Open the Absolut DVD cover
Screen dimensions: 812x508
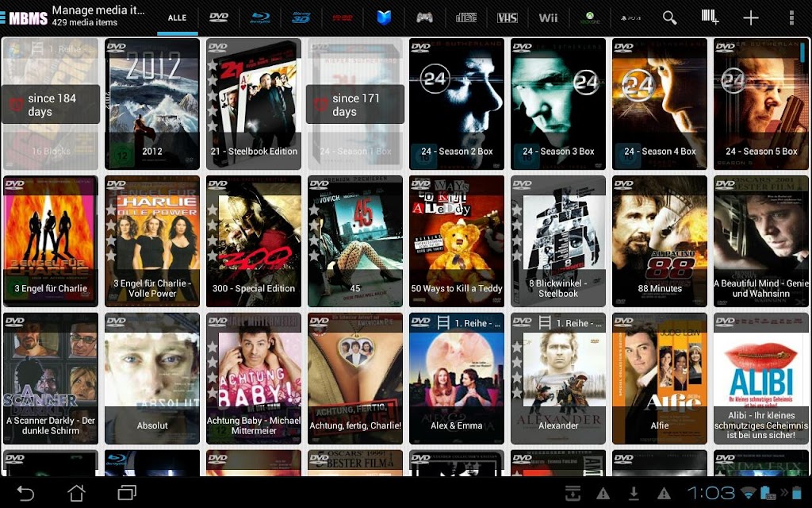click(152, 379)
